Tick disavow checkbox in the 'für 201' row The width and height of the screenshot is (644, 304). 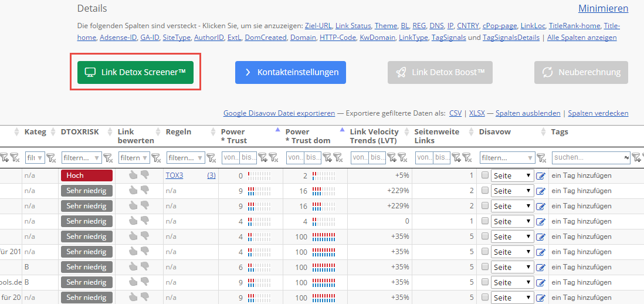tap(484, 251)
